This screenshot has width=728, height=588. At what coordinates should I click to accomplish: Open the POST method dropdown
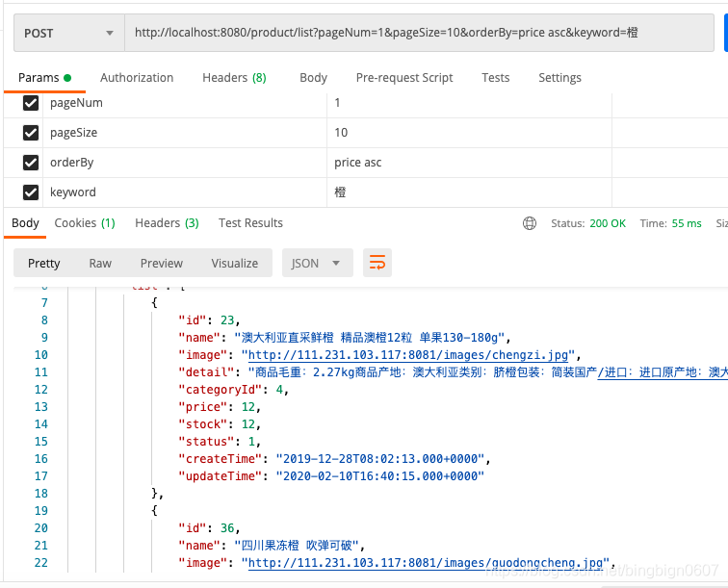click(x=69, y=33)
